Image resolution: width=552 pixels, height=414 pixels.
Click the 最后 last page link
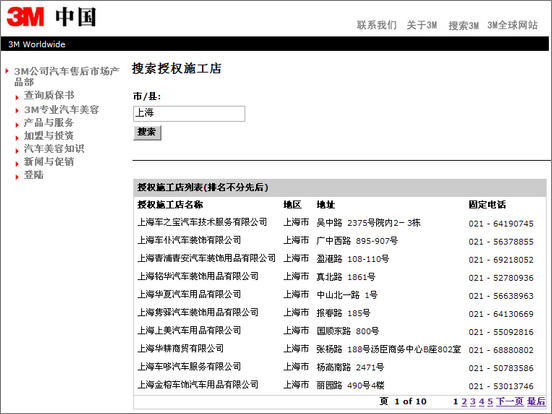(x=536, y=401)
